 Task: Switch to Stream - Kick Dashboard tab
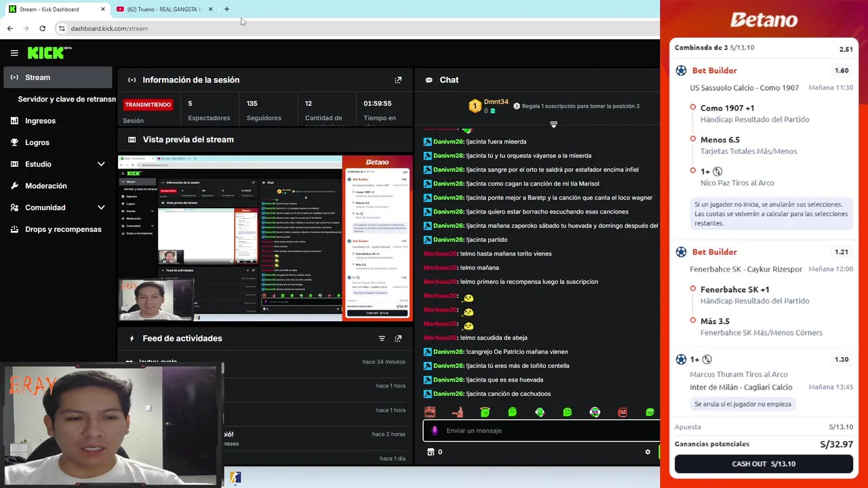tap(57, 9)
